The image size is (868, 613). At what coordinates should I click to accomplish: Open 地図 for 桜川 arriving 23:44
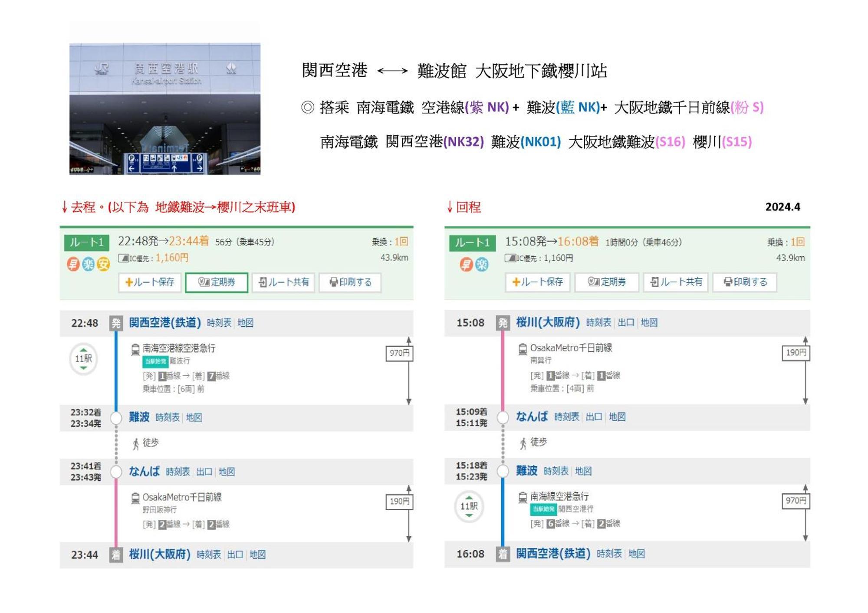tap(258, 555)
